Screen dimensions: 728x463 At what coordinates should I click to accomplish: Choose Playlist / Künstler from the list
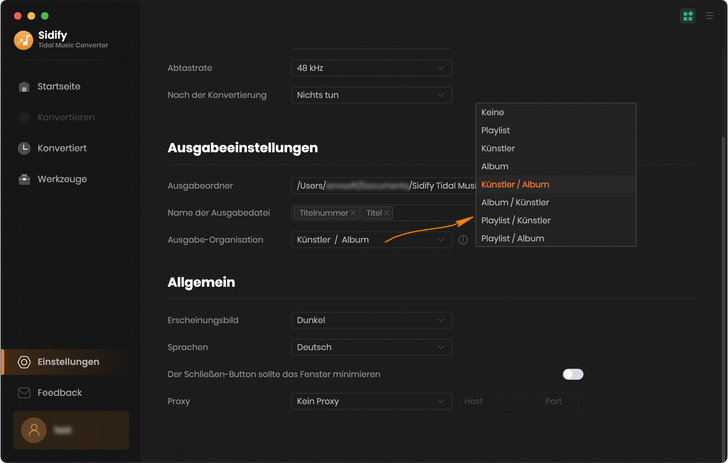[516, 220]
